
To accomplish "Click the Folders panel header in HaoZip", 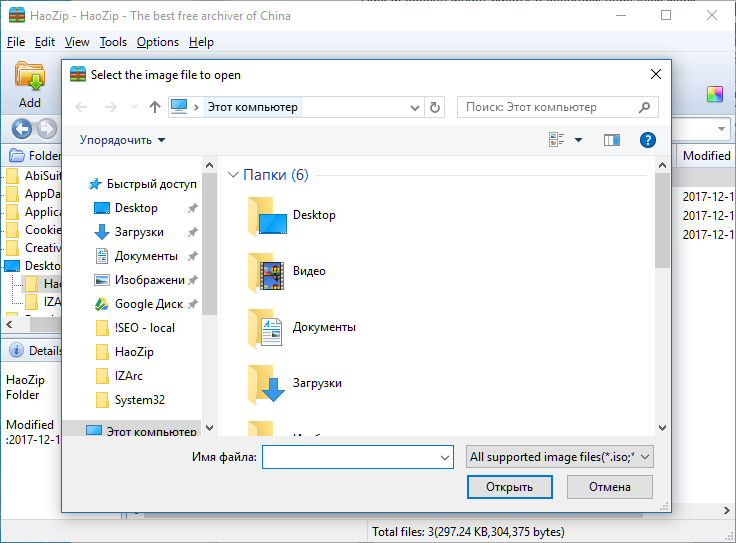I will tap(31, 155).
